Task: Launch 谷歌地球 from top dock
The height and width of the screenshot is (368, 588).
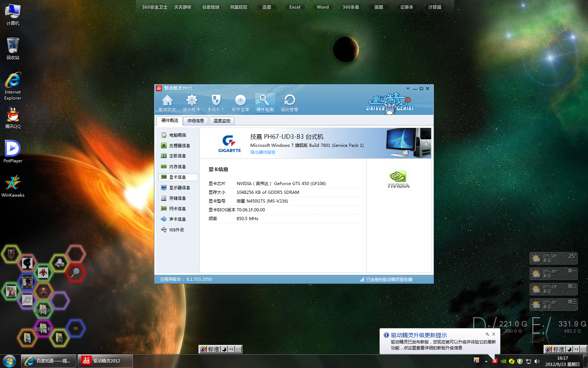Action: 211,7
